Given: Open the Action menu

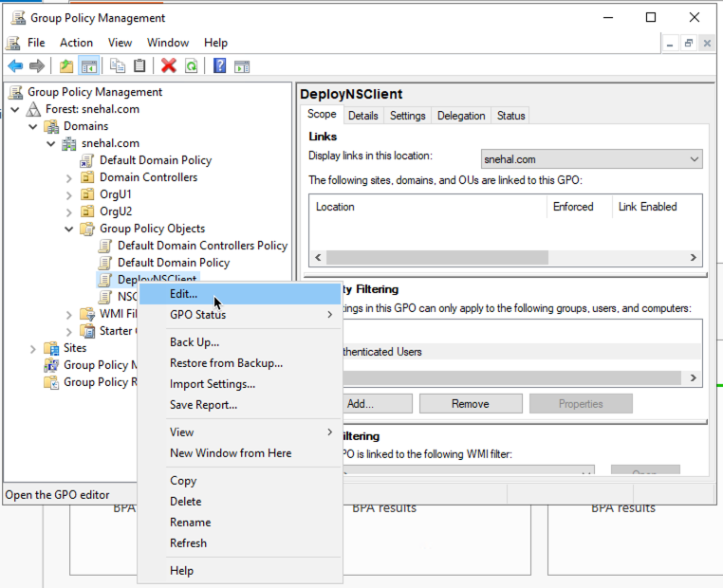Looking at the screenshot, I should 76,43.
